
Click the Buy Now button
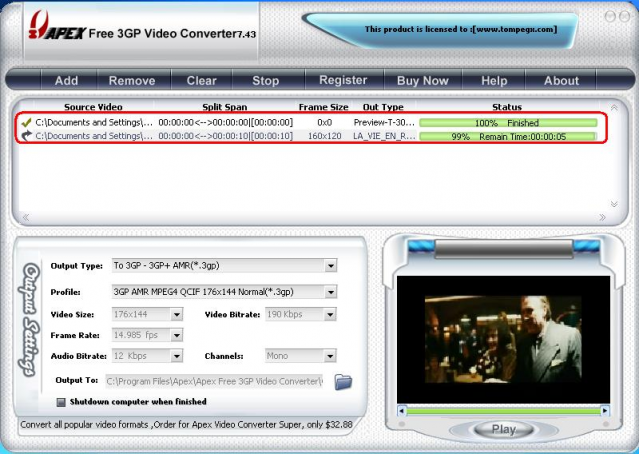(423, 80)
